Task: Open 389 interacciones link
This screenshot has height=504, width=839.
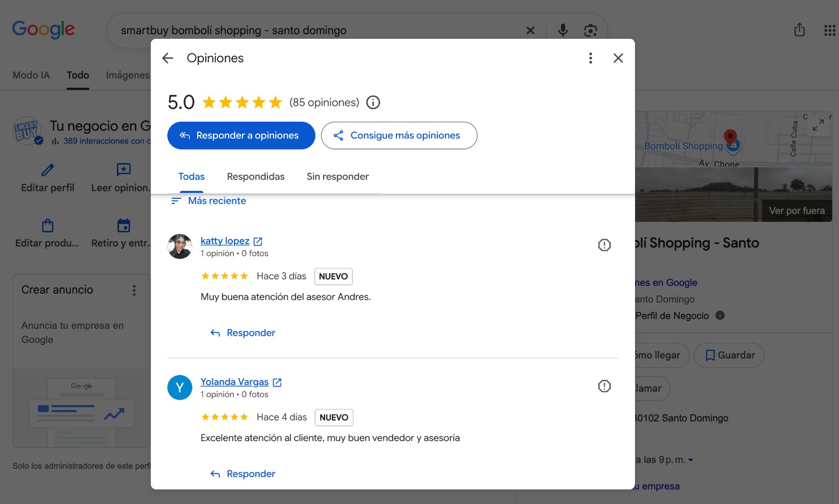Action: point(107,141)
